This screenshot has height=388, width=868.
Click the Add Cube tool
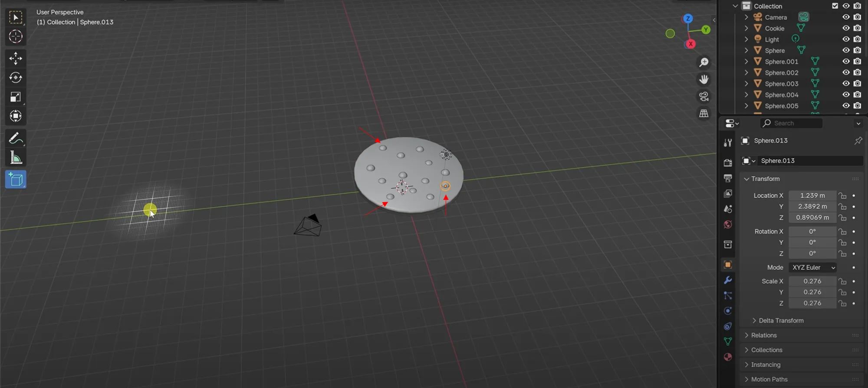pos(16,179)
